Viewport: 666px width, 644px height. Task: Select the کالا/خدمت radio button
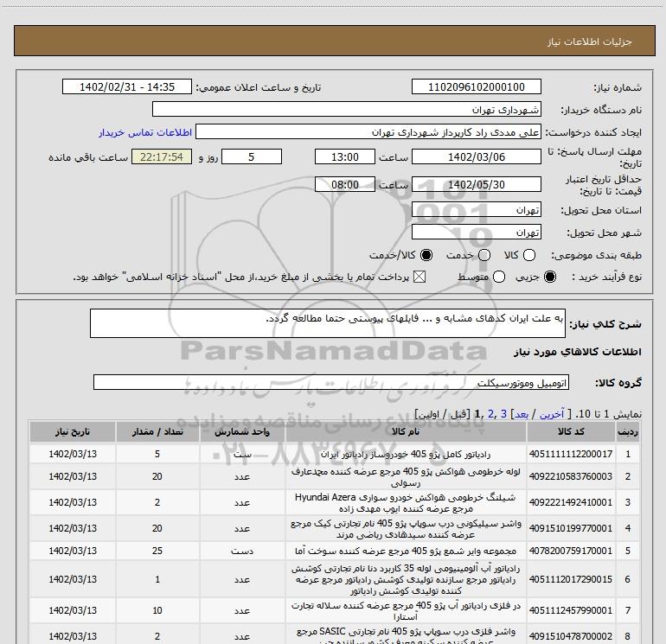click(426, 255)
